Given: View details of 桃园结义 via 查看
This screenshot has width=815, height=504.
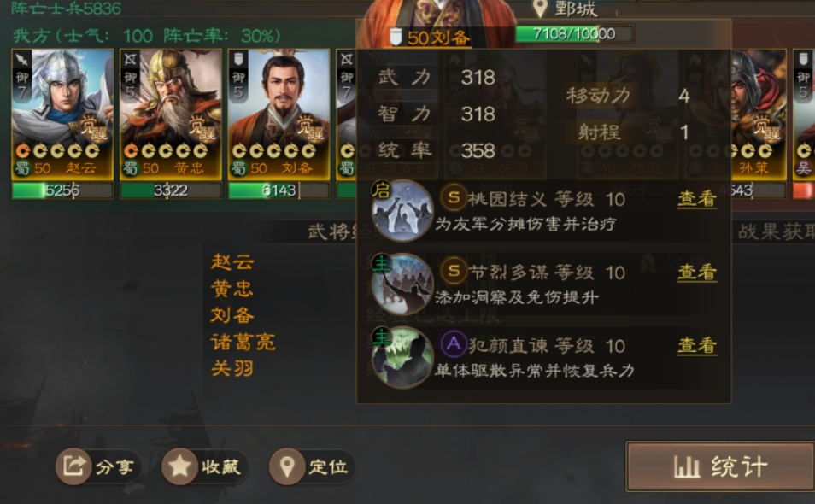Looking at the screenshot, I should 697,198.
